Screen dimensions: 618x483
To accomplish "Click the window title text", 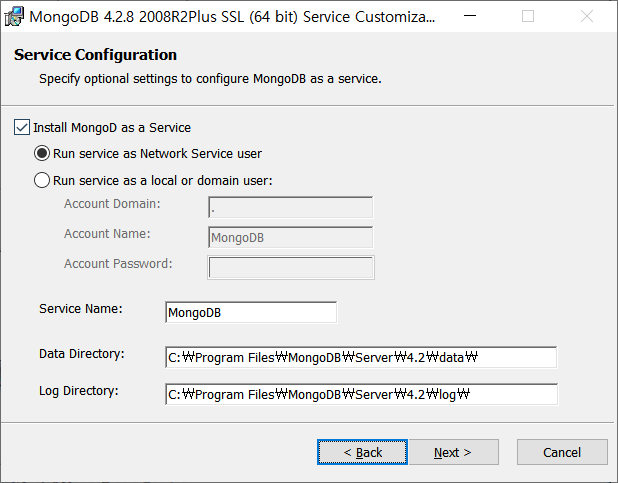I will 232,17.
